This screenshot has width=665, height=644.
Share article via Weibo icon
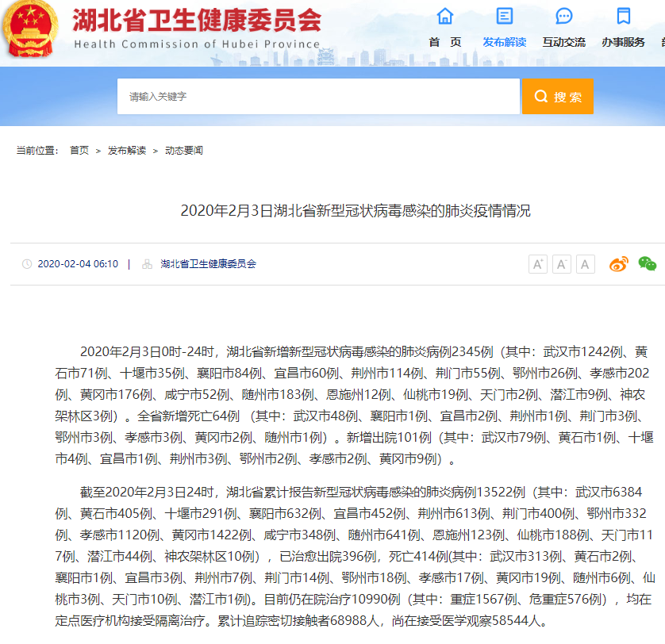coord(618,264)
